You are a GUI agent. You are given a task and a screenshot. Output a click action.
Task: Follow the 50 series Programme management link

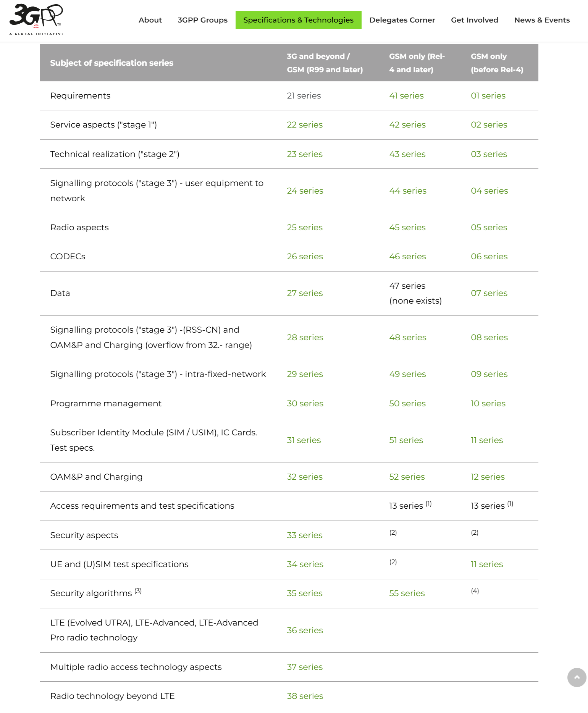tap(407, 404)
